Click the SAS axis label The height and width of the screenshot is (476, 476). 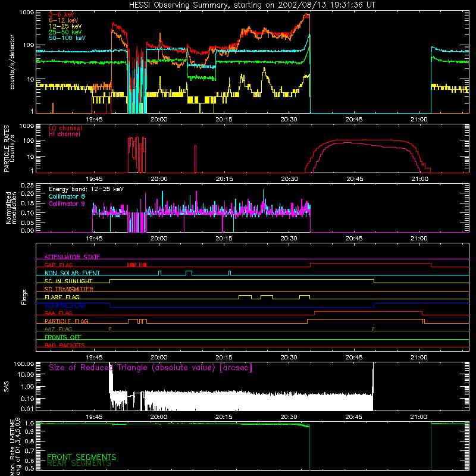point(7,386)
